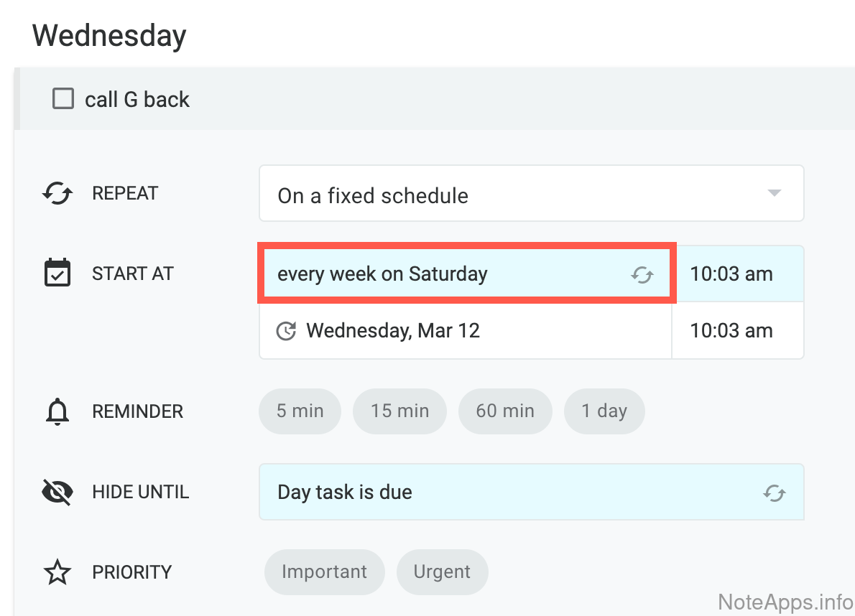
Task: Toggle the 5 min reminder chip
Action: point(300,411)
